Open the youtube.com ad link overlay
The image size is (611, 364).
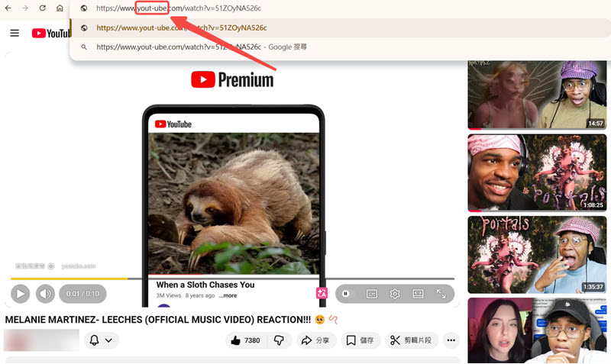pos(79,266)
